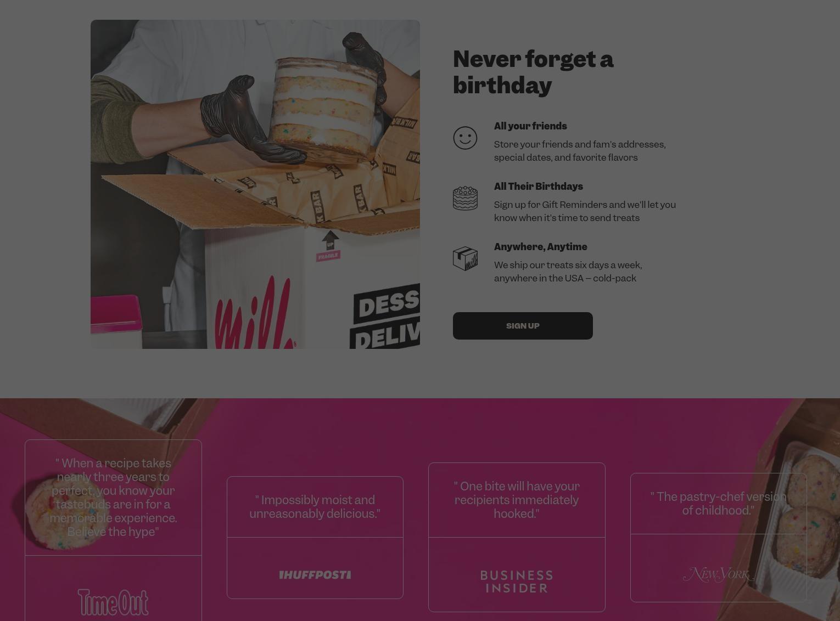Click the Milk Bar shipping box icon
Image resolution: width=840 pixels, height=621 pixels.
point(465,258)
